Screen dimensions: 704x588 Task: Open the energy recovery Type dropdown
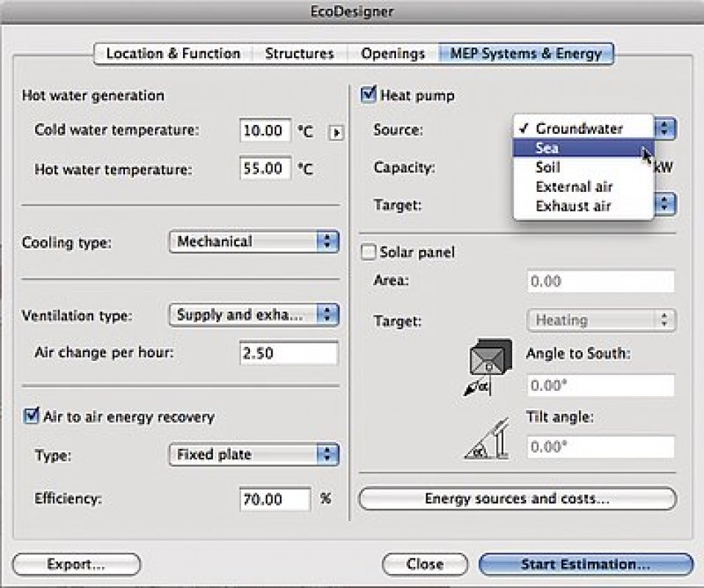click(254, 454)
